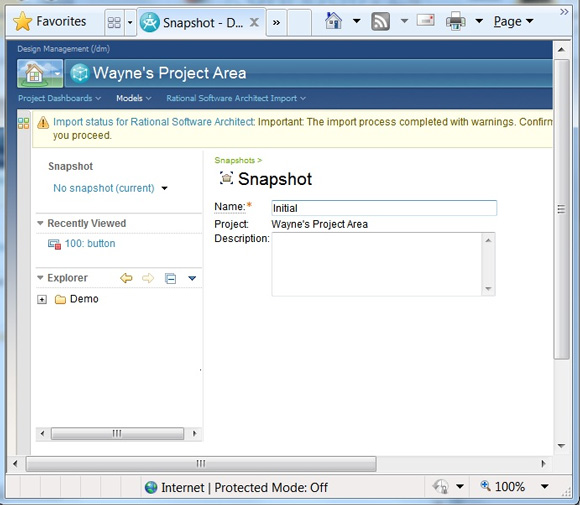
Task: Open the Page menu
Action: point(513,21)
